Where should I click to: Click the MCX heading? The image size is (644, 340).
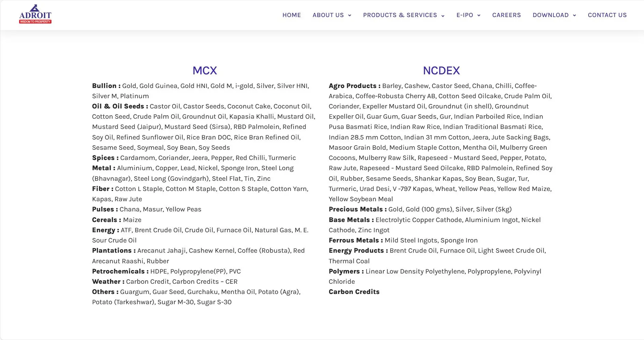(x=205, y=70)
